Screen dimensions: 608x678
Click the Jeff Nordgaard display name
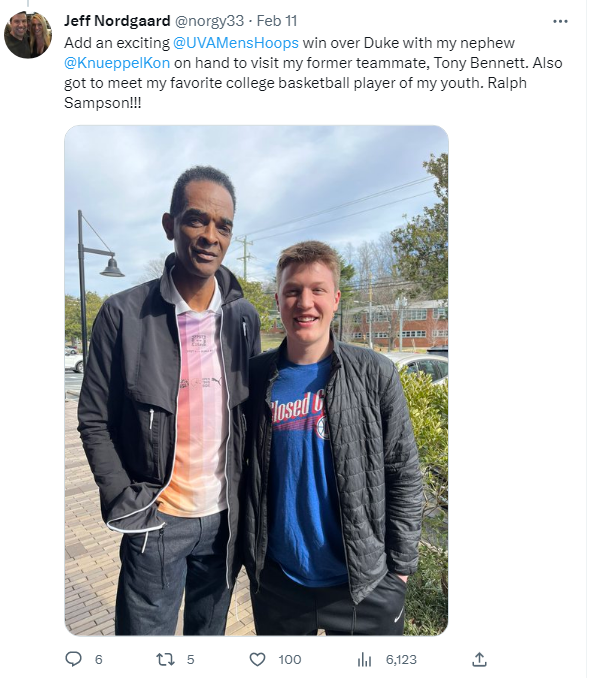click(117, 21)
